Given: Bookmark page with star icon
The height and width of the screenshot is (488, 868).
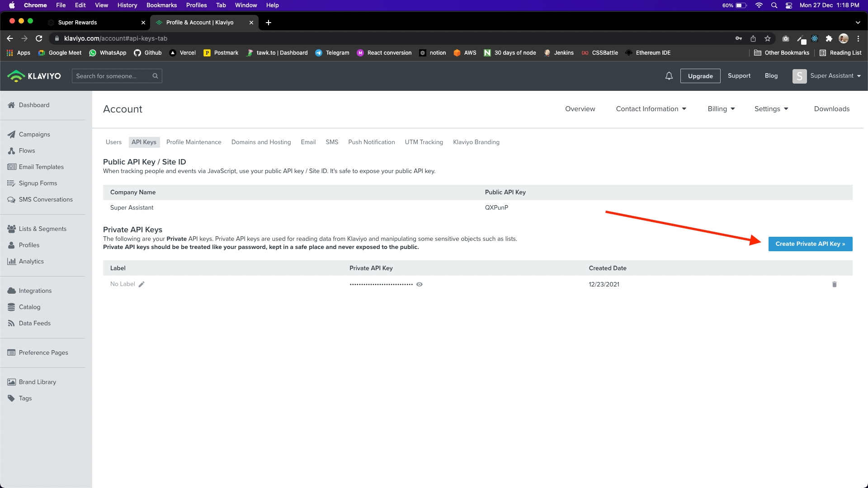Looking at the screenshot, I should click(x=767, y=38).
